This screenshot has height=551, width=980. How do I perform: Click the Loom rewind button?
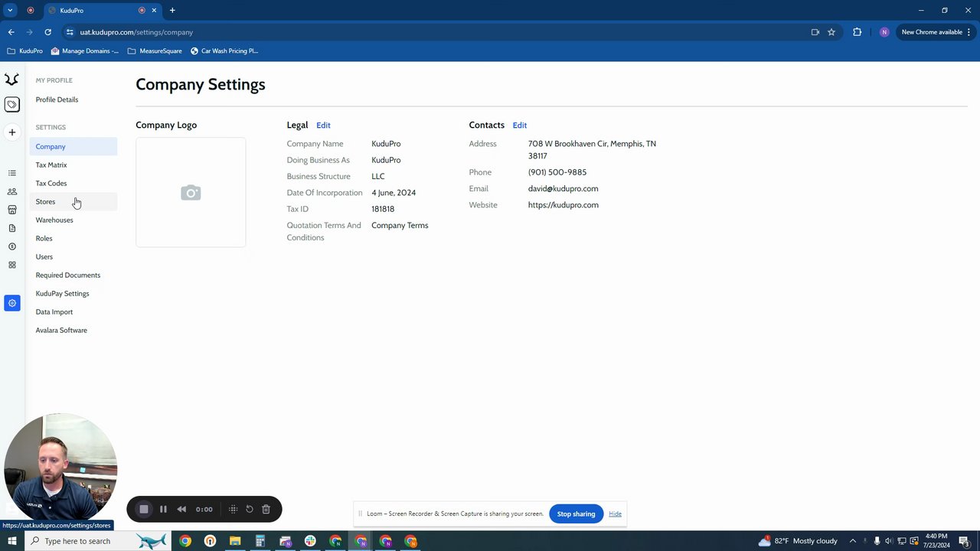(181, 509)
